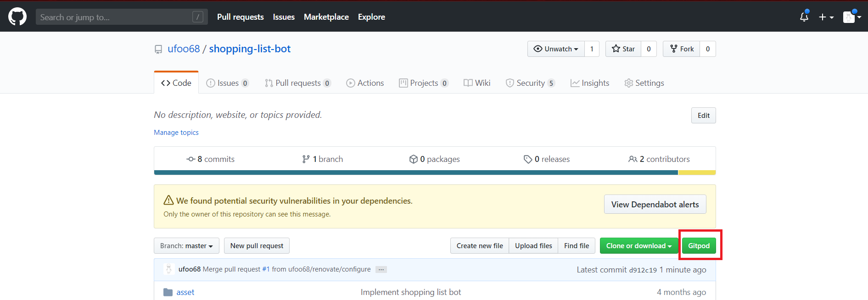Open Pull requests in the top nav
The image size is (868, 300).
241,17
